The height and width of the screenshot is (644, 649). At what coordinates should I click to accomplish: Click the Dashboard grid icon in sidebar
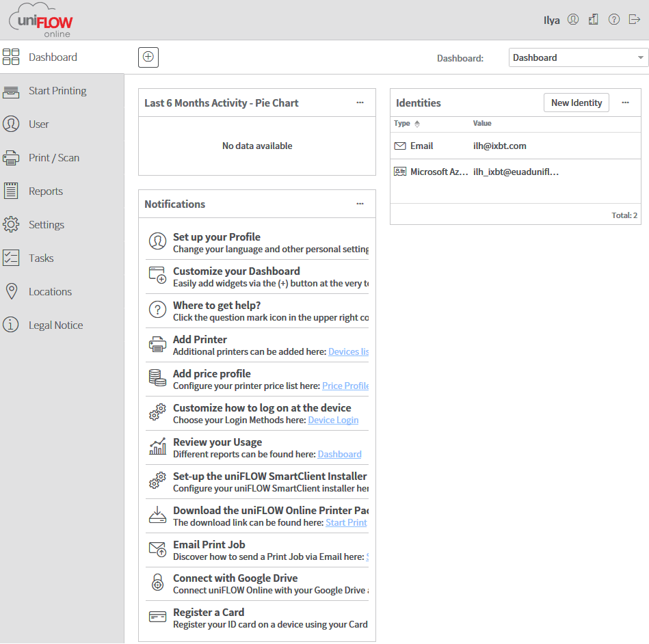click(x=11, y=57)
